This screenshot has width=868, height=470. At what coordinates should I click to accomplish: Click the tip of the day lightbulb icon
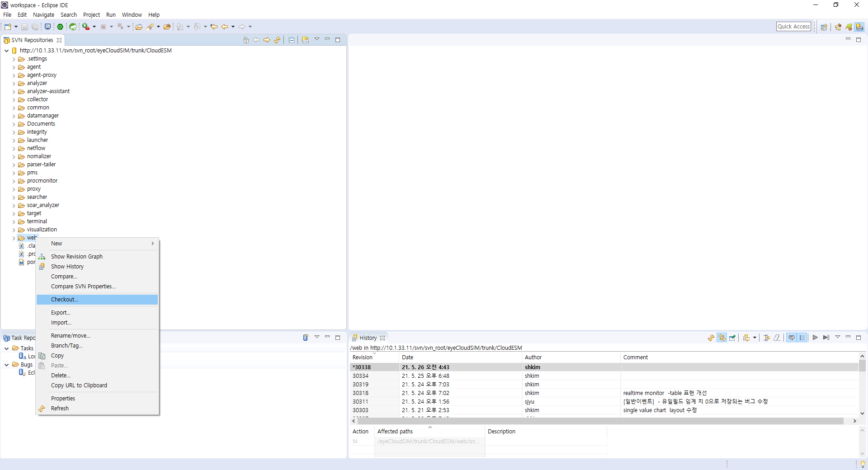[x=863, y=464]
